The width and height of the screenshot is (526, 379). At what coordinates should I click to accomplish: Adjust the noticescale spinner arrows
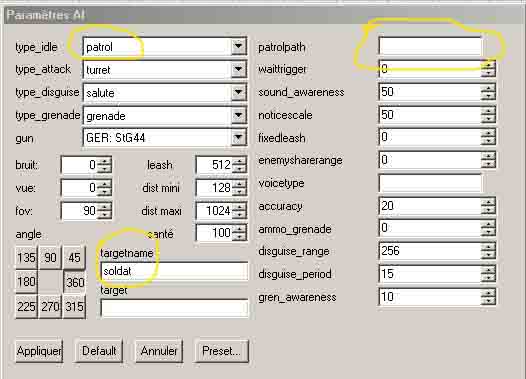coord(488,114)
